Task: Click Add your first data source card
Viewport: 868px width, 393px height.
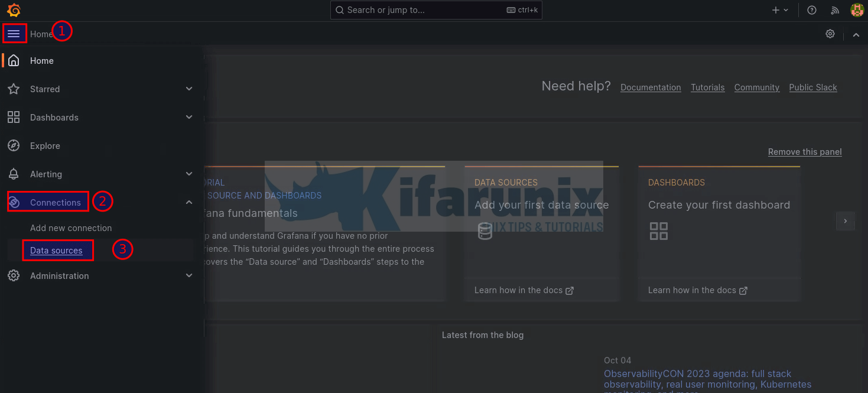Action: coord(541,233)
